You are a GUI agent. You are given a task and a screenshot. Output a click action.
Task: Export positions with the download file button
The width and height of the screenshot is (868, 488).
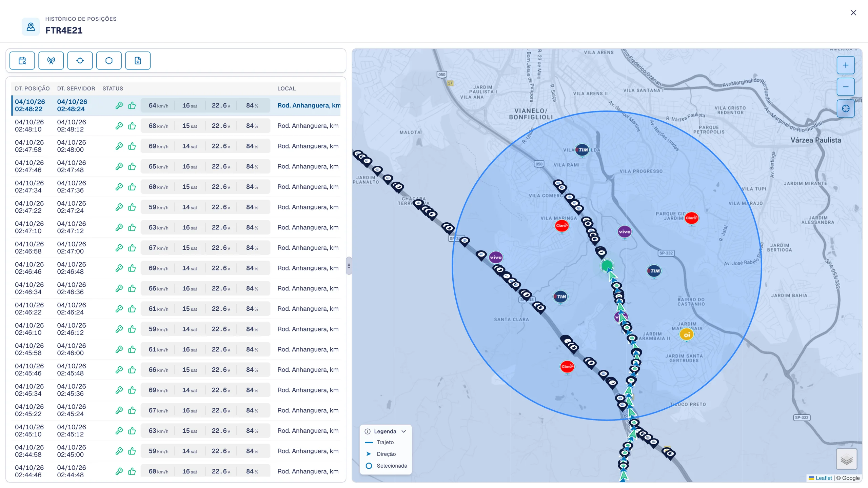(138, 61)
